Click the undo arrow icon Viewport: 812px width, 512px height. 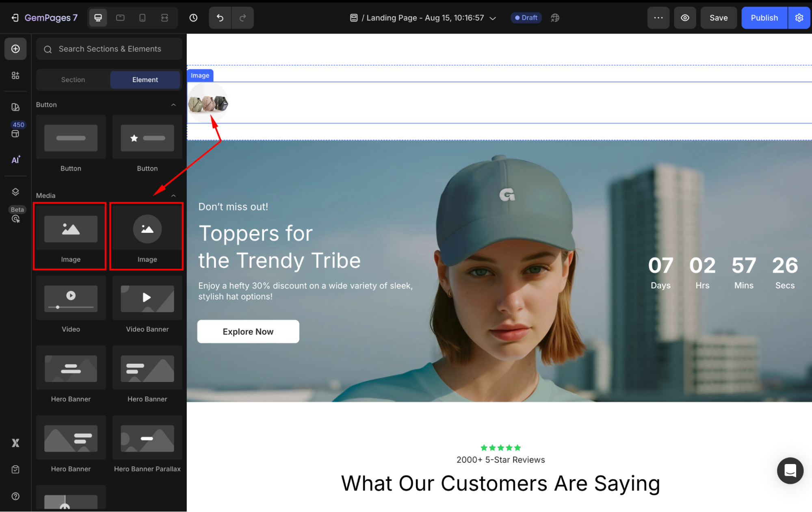click(x=220, y=18)
